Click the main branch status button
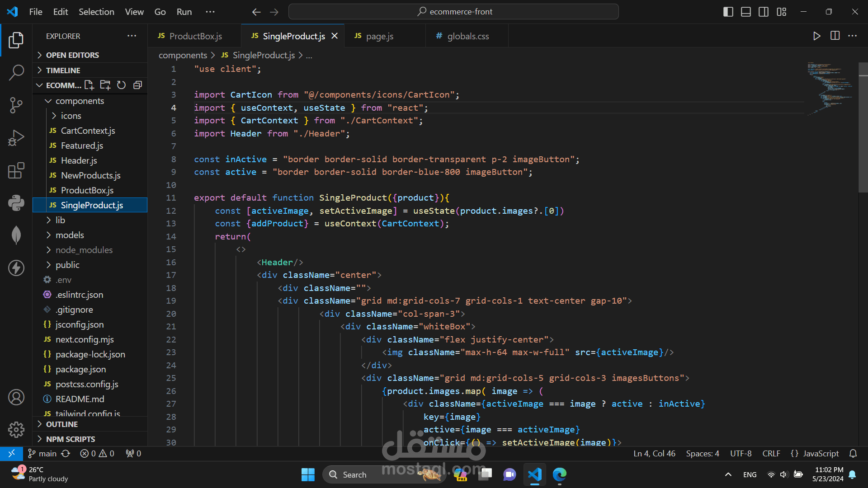This screenshot has width=868, height=488. pos(42,453)
